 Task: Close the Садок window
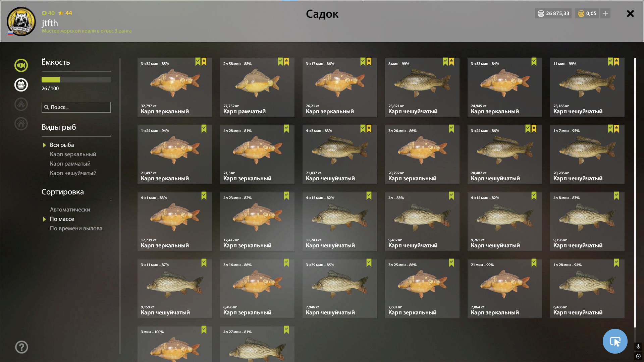tap(630, 13)
